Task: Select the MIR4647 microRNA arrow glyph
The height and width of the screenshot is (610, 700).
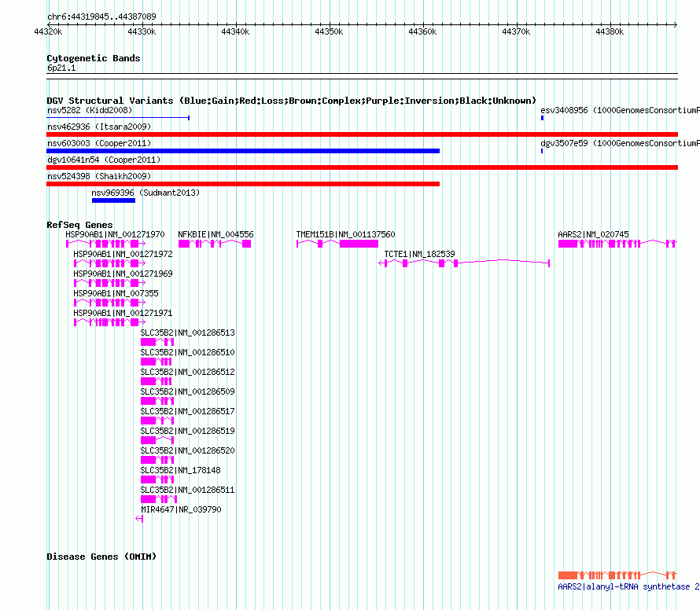Action: [139, 519]
